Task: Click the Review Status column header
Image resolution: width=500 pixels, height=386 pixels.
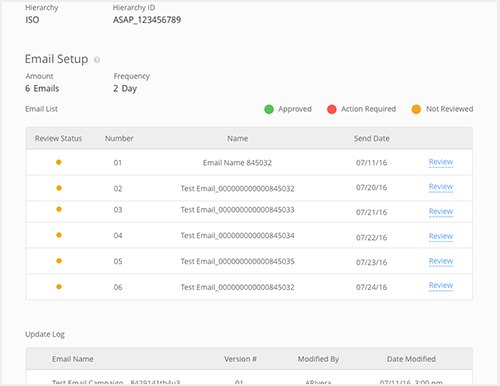Action: (58, 138)
